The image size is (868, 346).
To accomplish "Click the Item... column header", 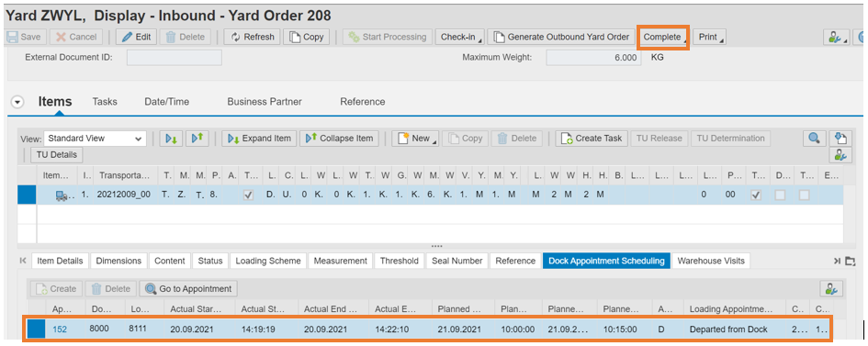I will pyautogui.click(x=57, y=175).
